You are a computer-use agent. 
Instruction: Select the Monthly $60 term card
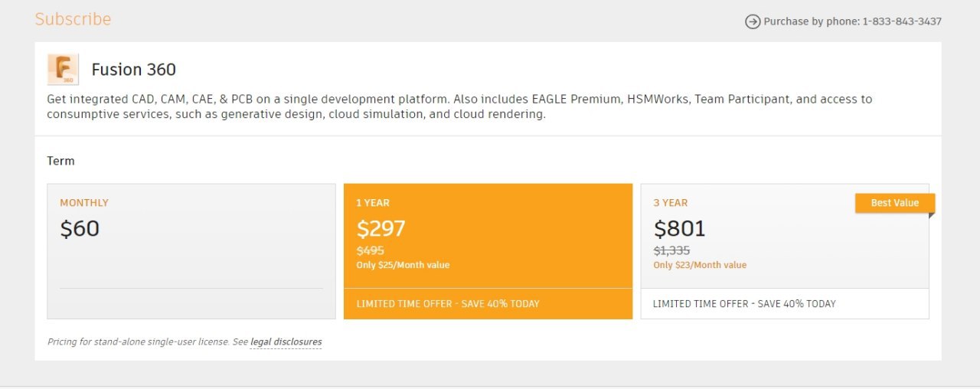click(191, 251)
